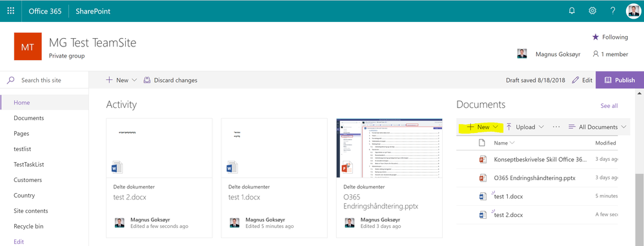Image resolution: width=644 pixels, height=246 pixels.
Task: Open test 2.docx in Documents list
Action: click(x=508, y=214)
